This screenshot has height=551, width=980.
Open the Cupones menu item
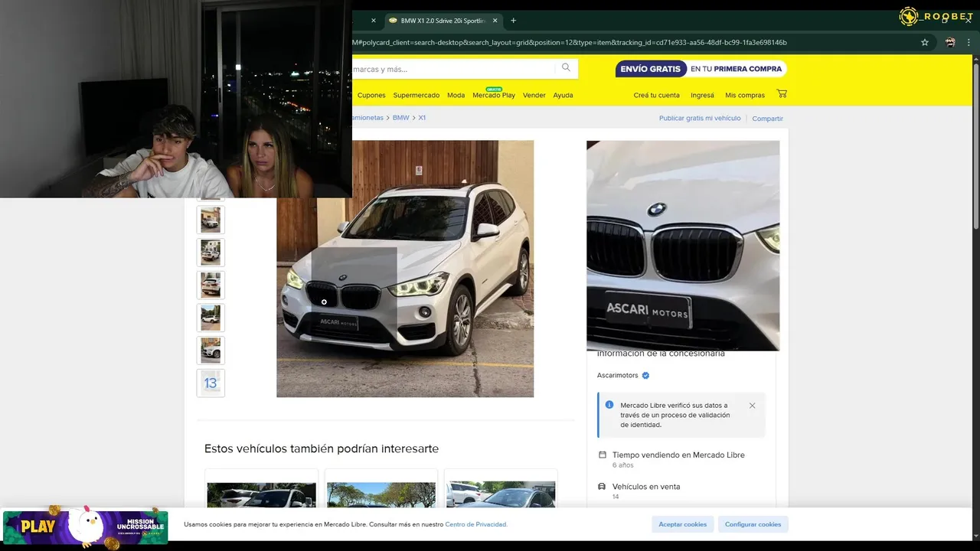point(371,96)
